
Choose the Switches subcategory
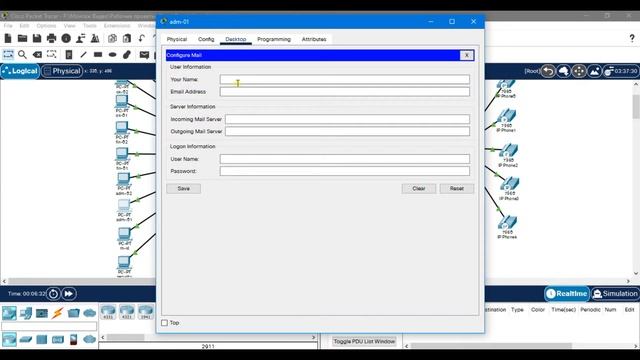coord(25,339)
